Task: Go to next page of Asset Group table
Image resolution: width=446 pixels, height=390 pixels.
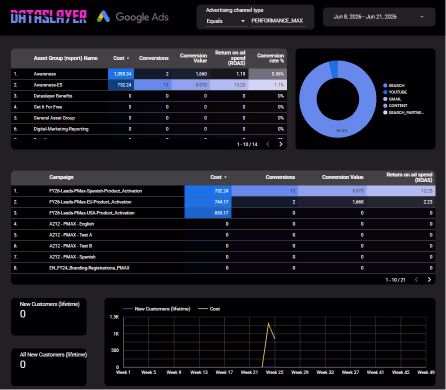Action: coord(281,144)
